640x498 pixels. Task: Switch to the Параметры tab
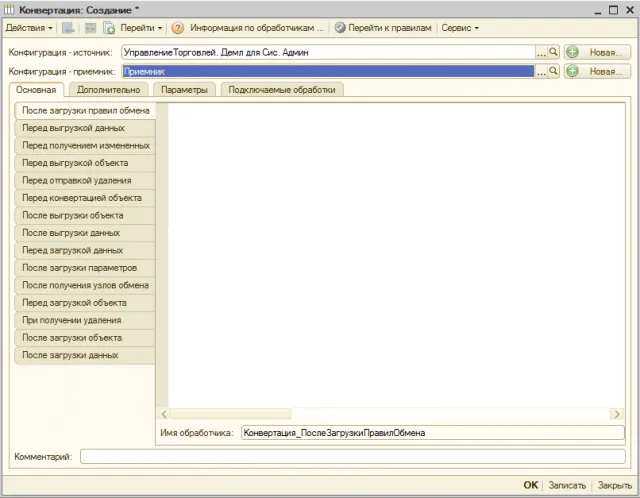pos(184,90)
